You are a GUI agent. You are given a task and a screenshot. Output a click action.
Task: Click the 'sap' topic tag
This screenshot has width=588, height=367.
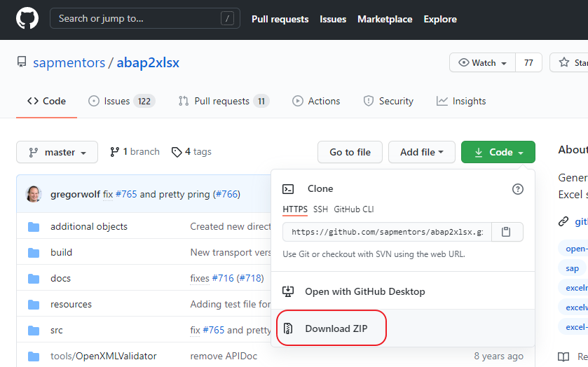coord(573,268)
